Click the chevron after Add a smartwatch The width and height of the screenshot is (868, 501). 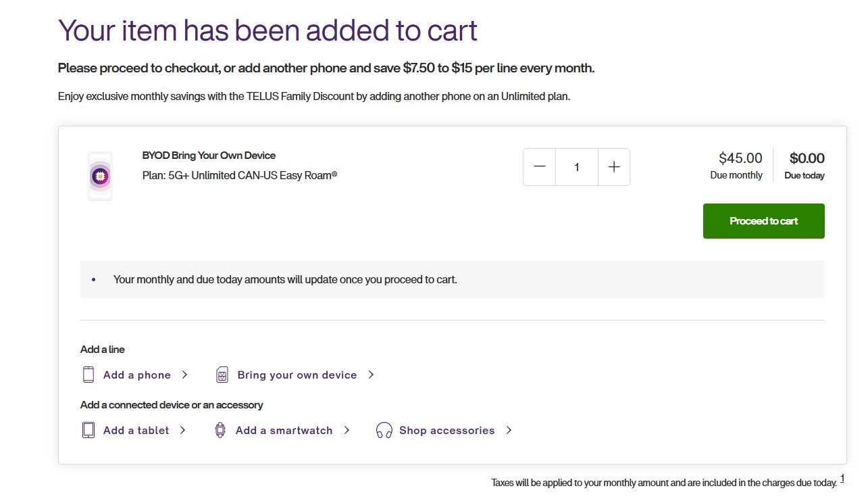pyautogui.click(x=347, y=430)
